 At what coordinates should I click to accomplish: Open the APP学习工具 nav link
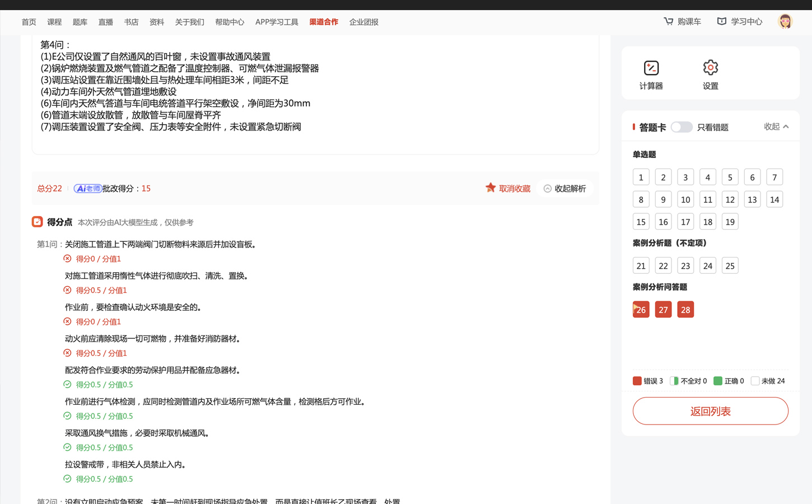click(x=277, y=22)
